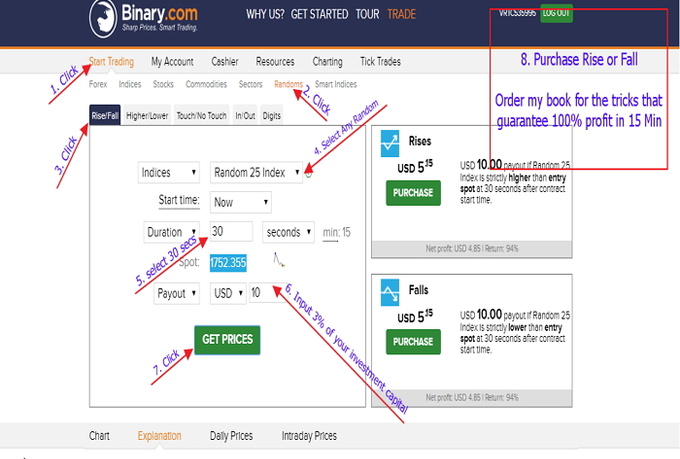The height and width of the screenshot is (459, 680).
Task: Open the seconds unit dropdown
Action: 288,232
